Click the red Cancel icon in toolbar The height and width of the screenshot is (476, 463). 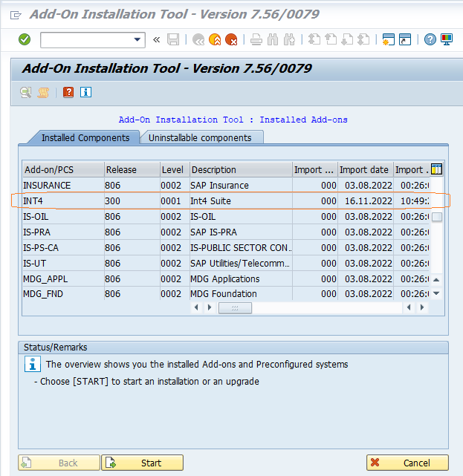click(x=231, y=39)
